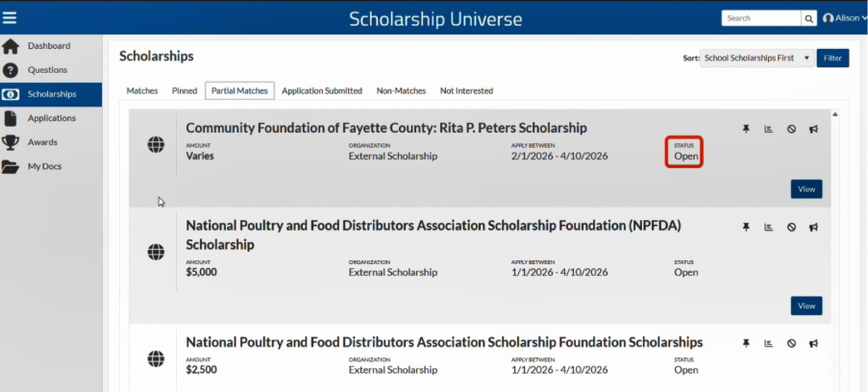
Task: Open chart icon for Rita P. Peters Scholarship
Action: (768, 129)
